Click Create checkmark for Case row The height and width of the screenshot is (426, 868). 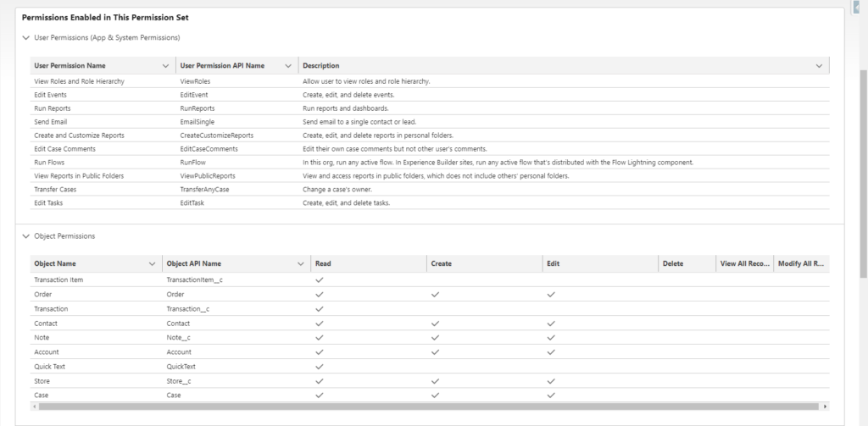pos(435,396)
